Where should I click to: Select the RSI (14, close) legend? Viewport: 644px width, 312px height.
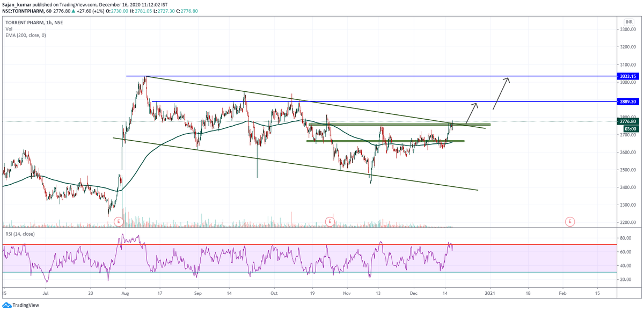(20, 235)
